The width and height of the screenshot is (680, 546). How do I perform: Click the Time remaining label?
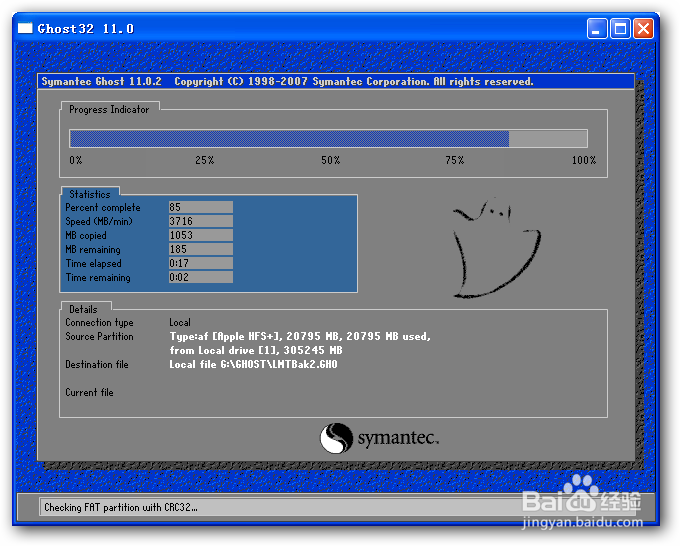click(98, 278)
